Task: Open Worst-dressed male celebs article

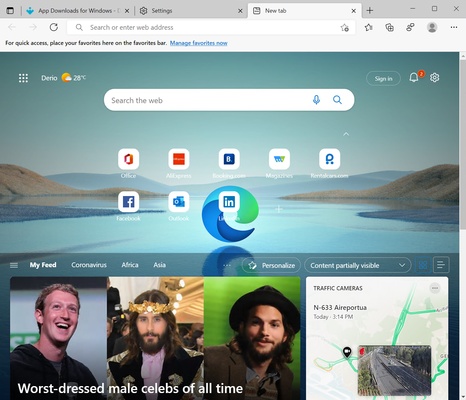Action: point(155,338)
